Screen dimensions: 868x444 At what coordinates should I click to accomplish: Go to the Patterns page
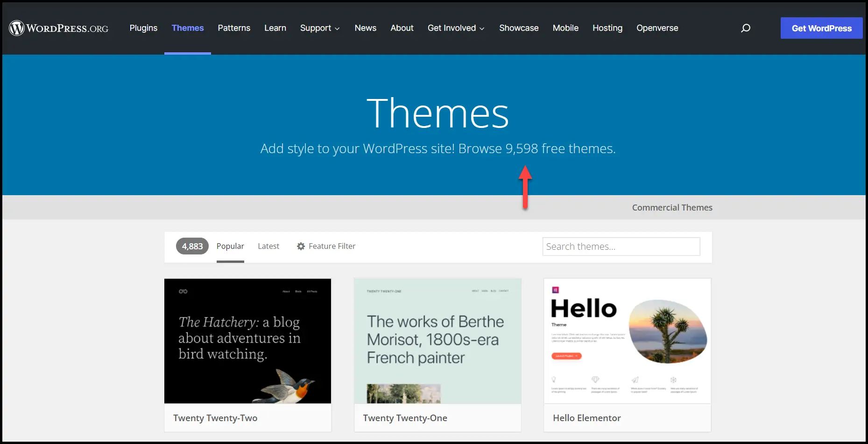click(234, 28)
